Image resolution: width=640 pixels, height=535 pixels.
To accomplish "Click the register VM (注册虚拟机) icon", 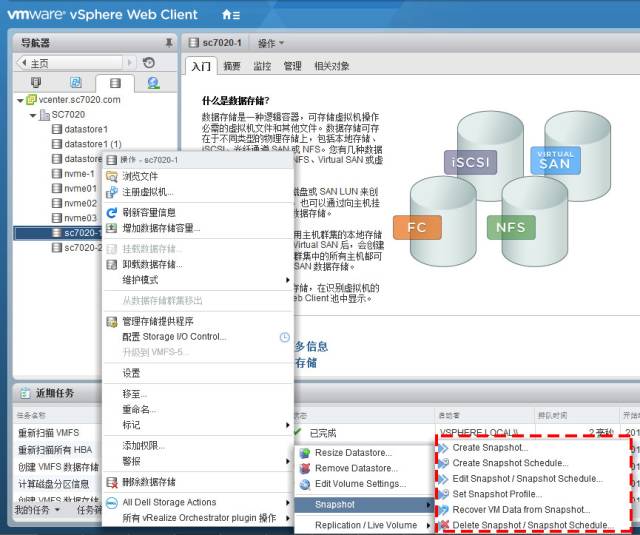I will coord(111,192).
